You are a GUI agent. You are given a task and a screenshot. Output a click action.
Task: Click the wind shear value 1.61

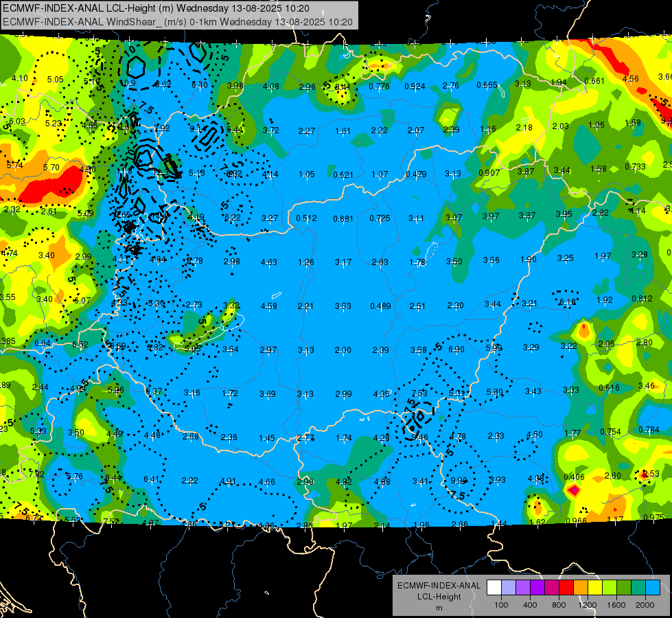point(343,130)
